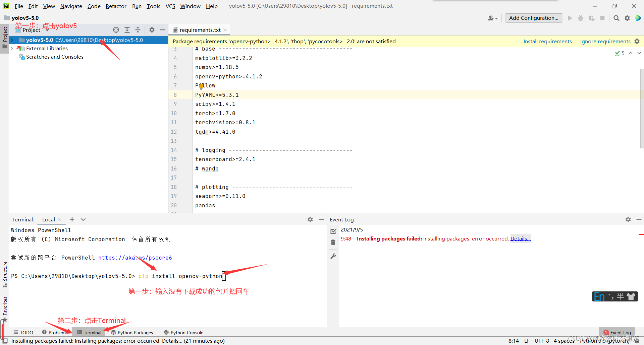
Task: Go to previous highlighted problem arrow
Action: (631, 53)
